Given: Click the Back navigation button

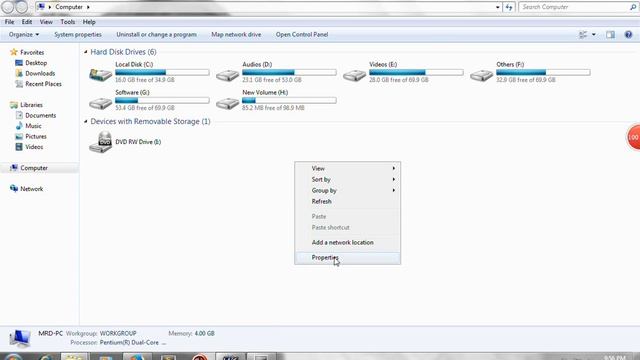Looking at the screenshot, I should [x=7, y=7].
